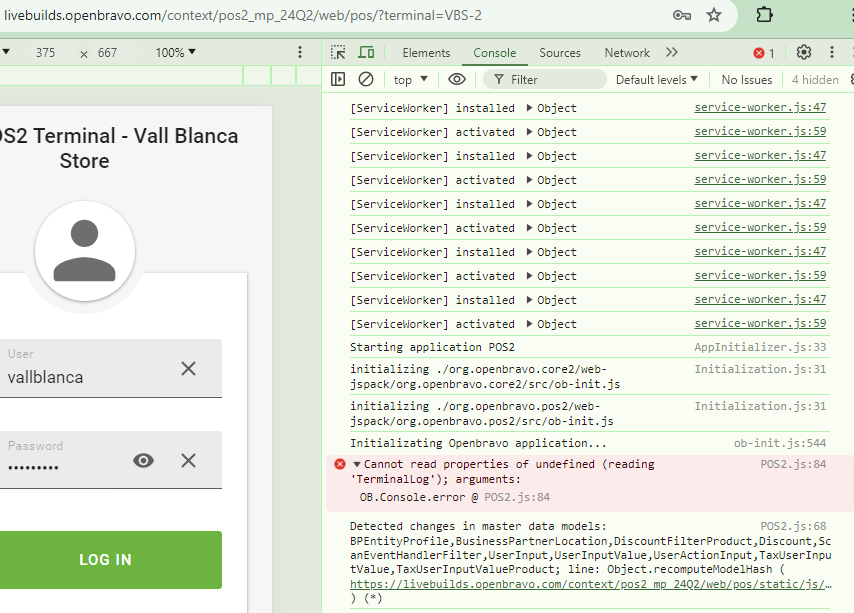
Task: Open the device dimensions preset dropdown arrow
Action: pos(6,52)
